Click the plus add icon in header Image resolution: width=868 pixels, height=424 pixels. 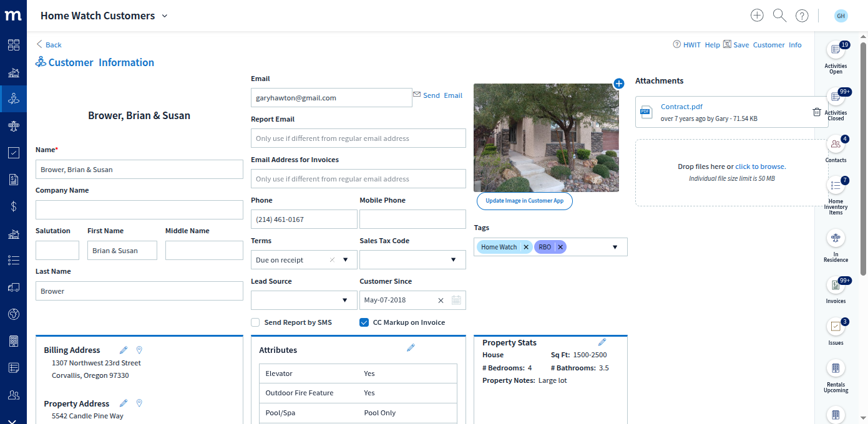tap(757, 16)
